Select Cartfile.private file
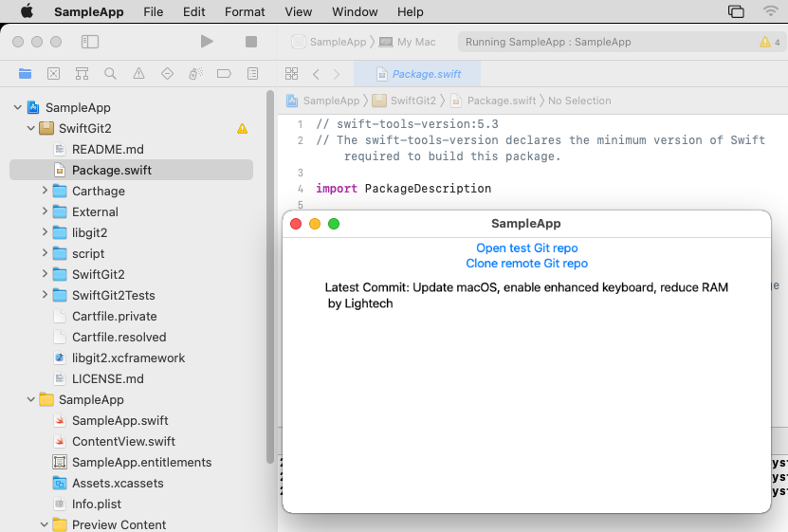Viewport: 788px width, 532px height. 131,316
